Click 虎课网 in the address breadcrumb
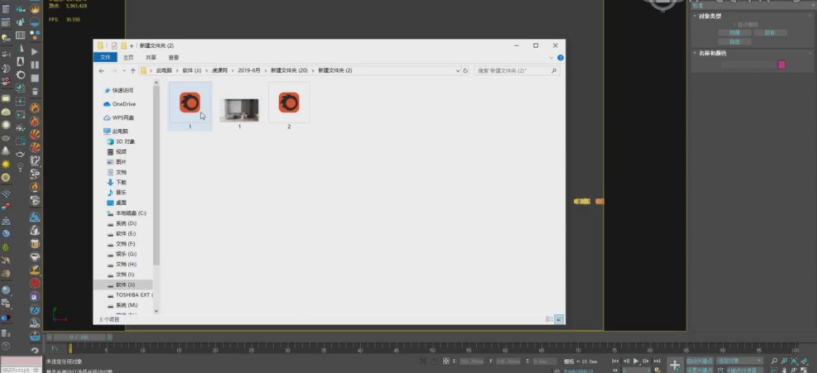The height and width of the screenshot is (373, 817). pyautogui.click(x=220, y=70)
